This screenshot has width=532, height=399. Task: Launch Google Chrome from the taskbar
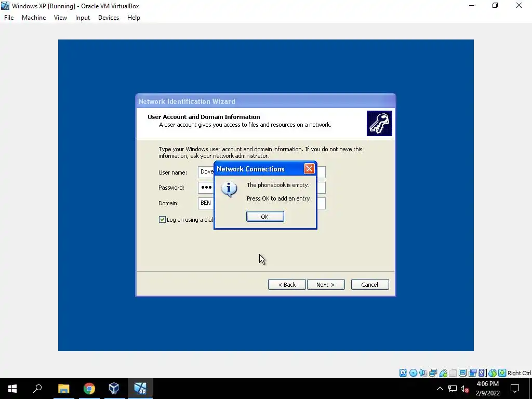pyautogui.click(x=89, y=389)
